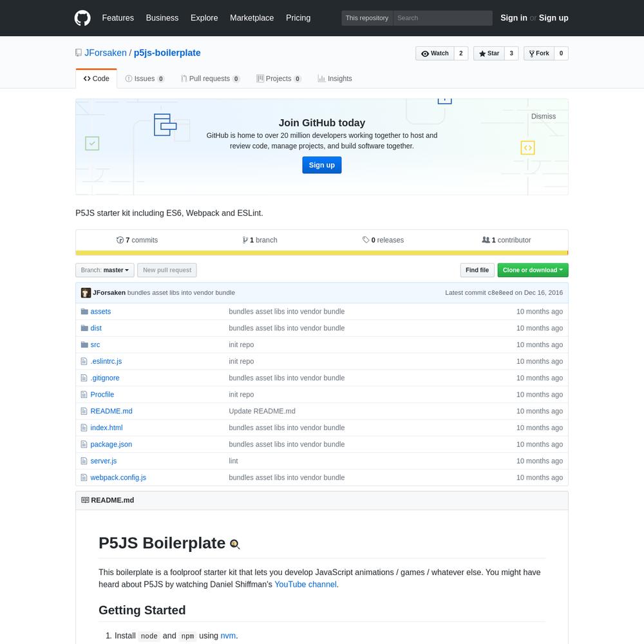Open Marketplace in the top navigation

coord(252,18)
